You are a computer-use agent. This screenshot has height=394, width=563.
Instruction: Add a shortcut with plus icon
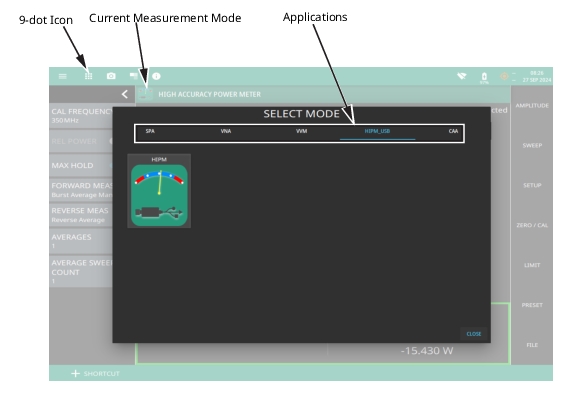(x=75, y=374)
